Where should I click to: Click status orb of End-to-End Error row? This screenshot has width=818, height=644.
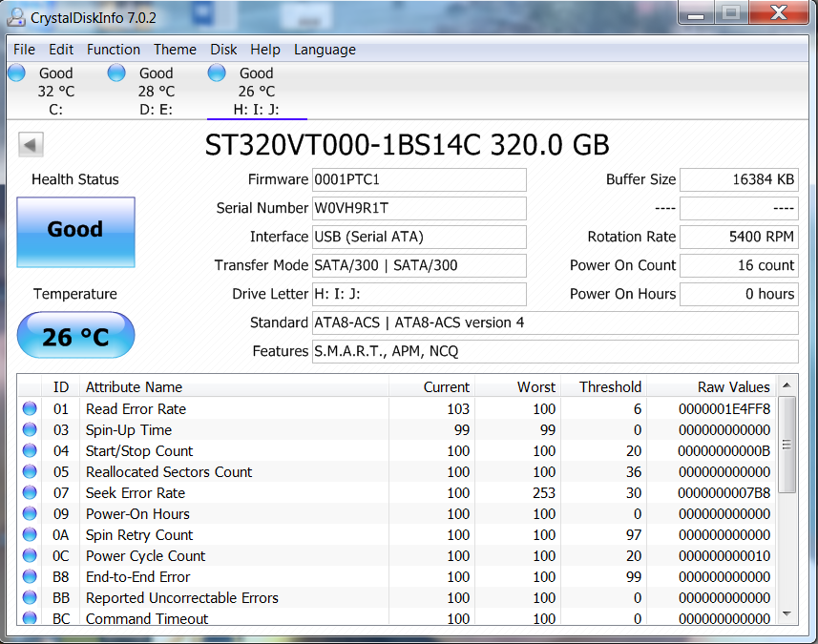click(x=30, y=576)
